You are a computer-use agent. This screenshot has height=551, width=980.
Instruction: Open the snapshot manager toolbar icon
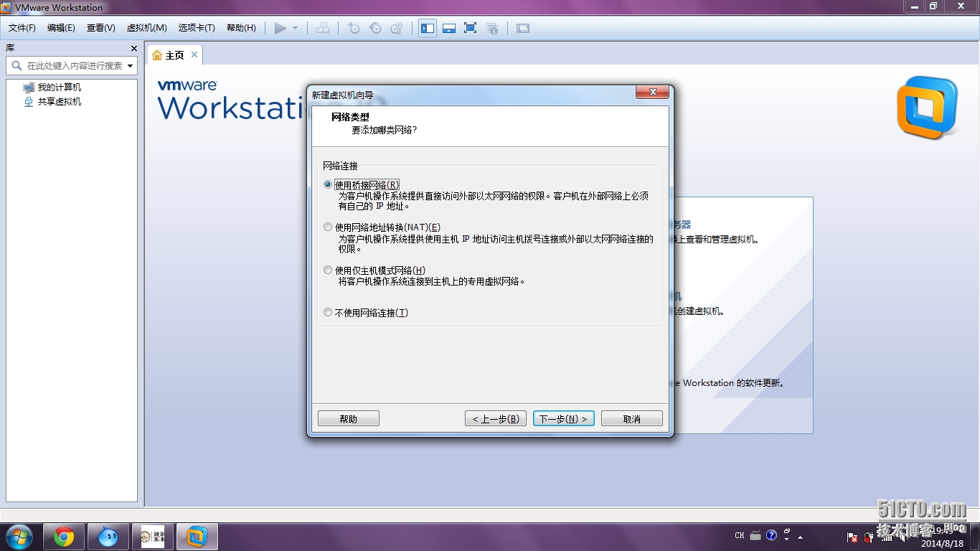397,28
